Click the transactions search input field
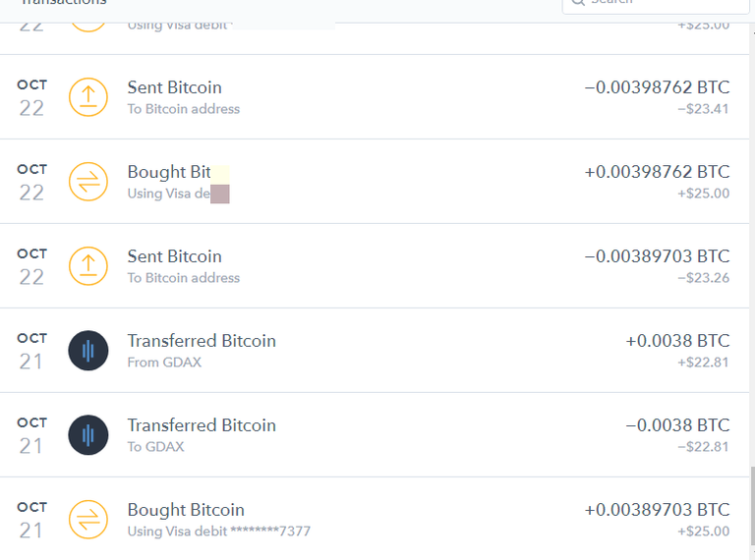The height and width of the screenshot is (560, 755). (x=656, y=4)
